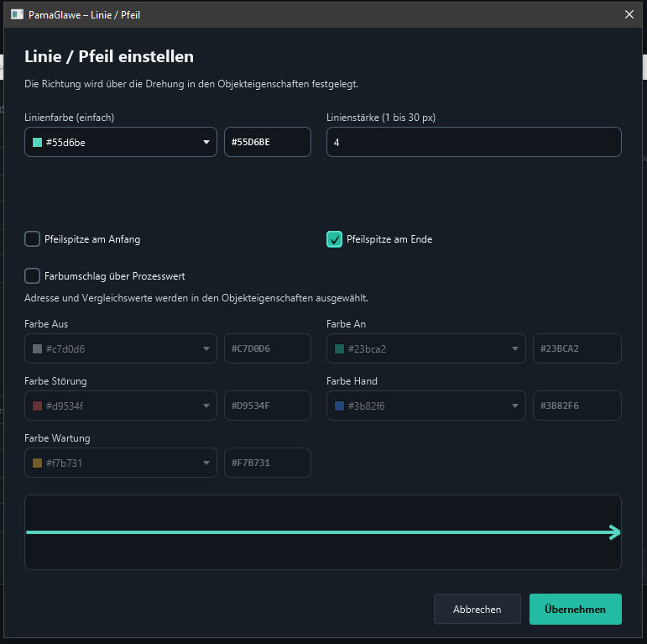The image size is (647, 644).
Task: Click the Farbe Störung hex field #D9534F
Action: coord(268,406)
